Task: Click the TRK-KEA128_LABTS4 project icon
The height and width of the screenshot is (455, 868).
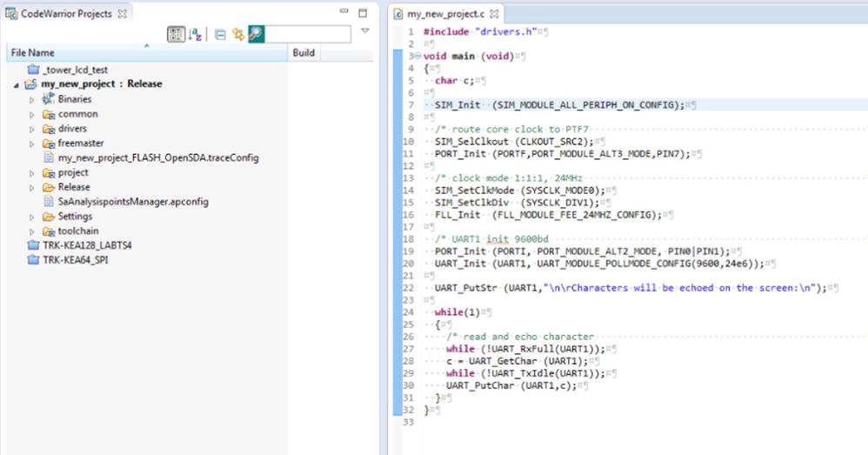Action: pos(33,244)
